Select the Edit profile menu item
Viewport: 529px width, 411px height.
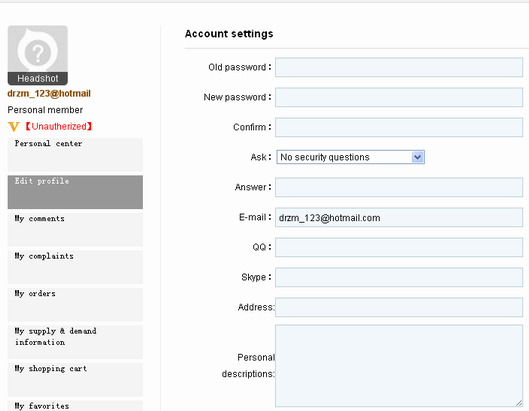click(x=75, y=192)
